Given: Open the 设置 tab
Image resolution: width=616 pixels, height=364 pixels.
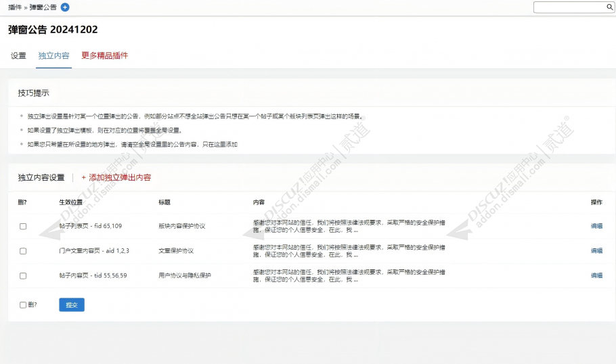Looking at the screenshot, I should pos(18,55).
